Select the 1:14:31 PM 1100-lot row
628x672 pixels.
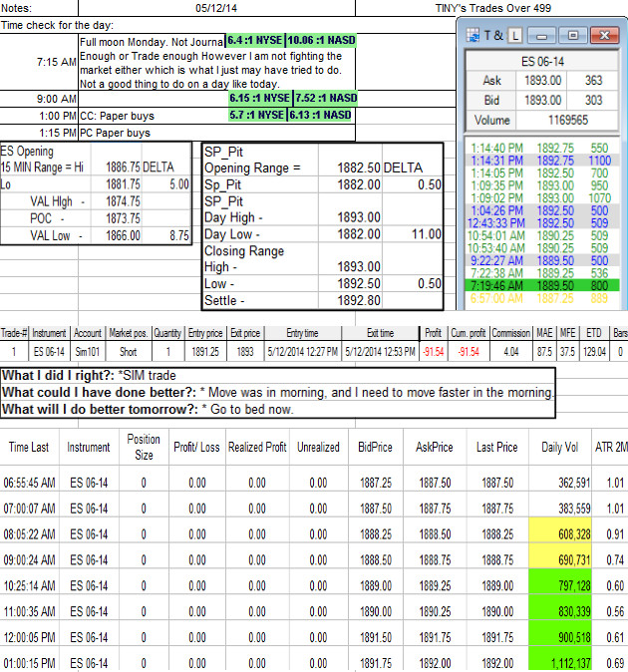tap(542, 161)
